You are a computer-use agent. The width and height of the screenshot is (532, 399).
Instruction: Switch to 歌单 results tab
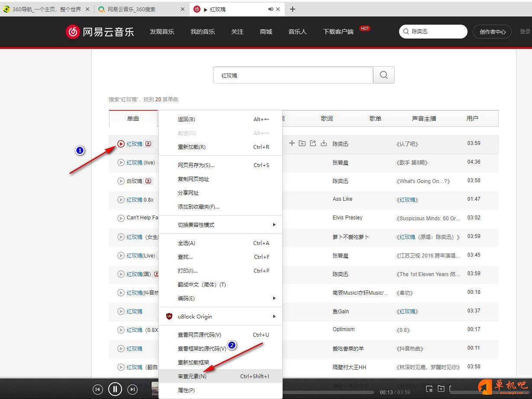(x=375, y=118)
